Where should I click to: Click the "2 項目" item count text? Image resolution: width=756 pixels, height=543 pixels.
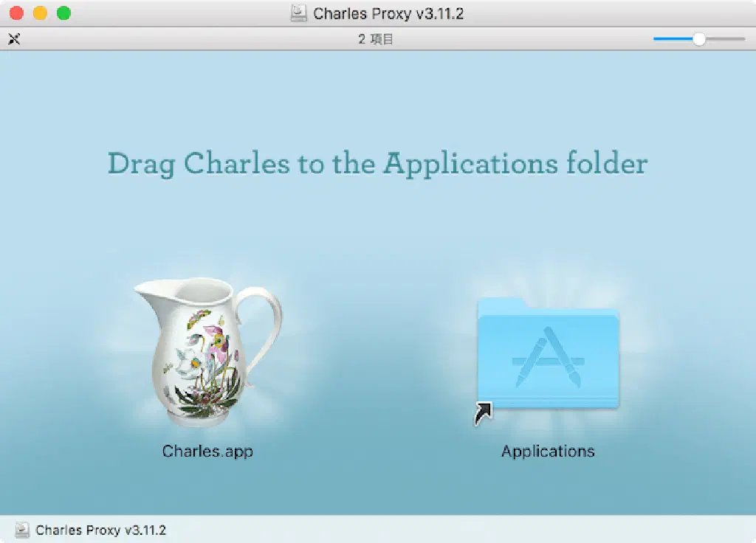click(x=376, y=39)
